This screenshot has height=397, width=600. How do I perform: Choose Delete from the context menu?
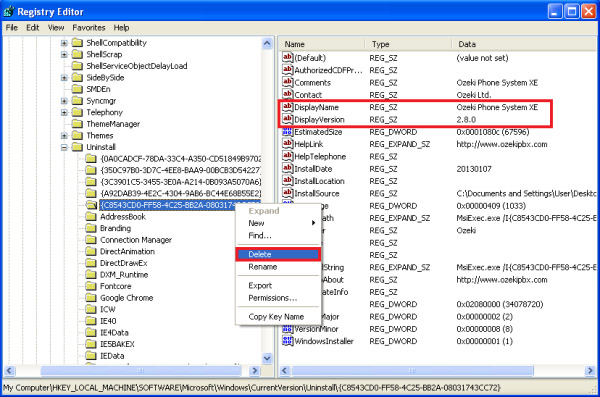click(x=278, y=254)
